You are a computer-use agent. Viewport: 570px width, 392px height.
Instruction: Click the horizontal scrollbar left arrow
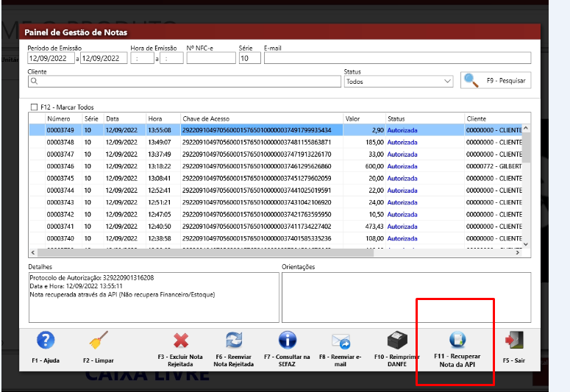(33, 252)
